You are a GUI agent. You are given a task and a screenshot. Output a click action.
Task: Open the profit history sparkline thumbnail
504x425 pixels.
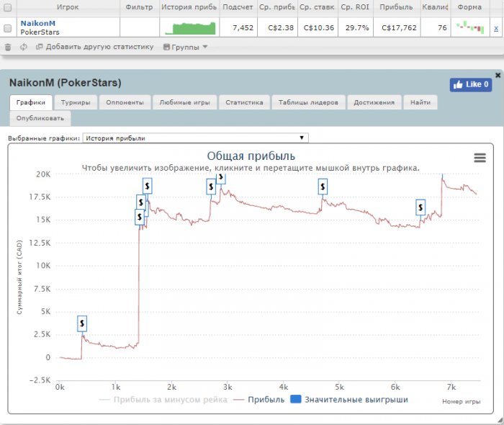coord(190,28)
